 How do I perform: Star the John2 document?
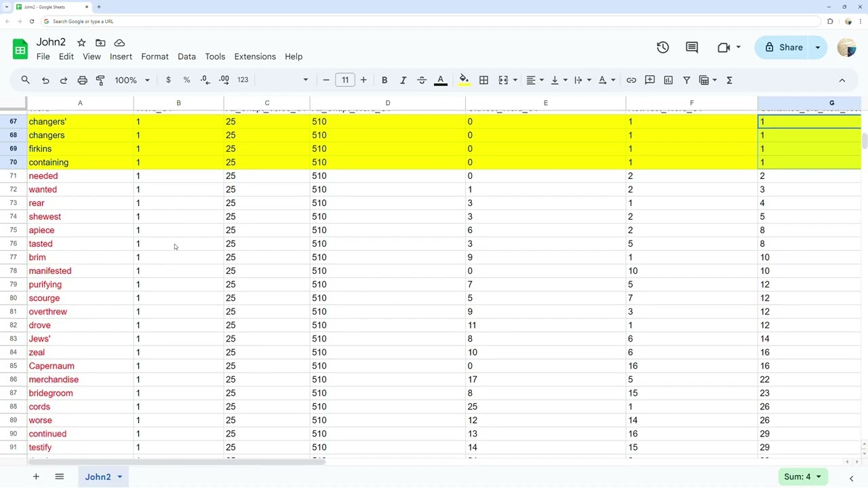[x=81, y=43]
